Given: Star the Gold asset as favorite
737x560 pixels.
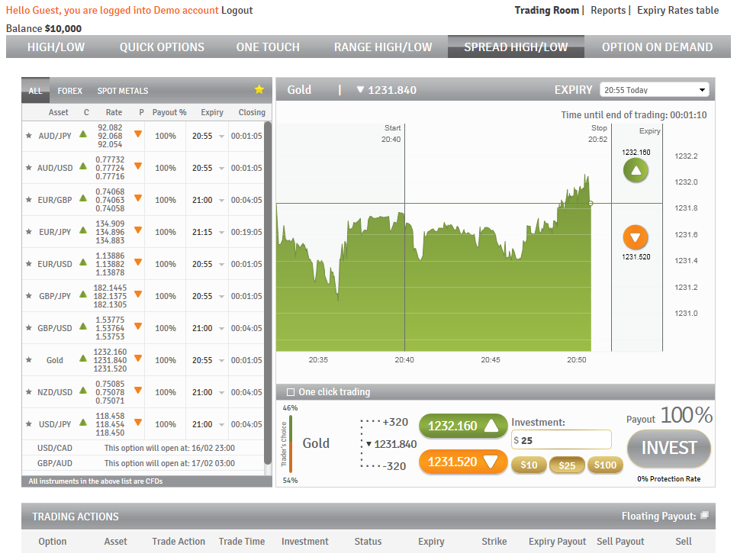Looking at the screenshot, I should pyautogui.click(x=29, y=359).
